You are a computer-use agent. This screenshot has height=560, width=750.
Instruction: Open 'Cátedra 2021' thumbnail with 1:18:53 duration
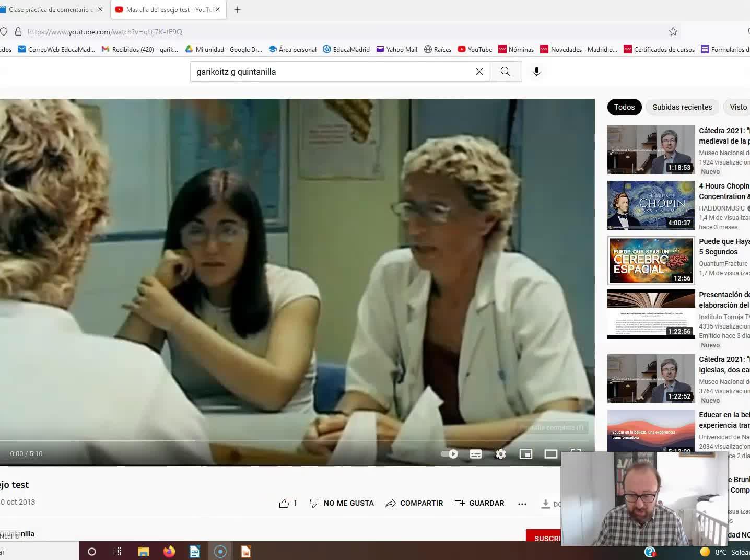651,150
